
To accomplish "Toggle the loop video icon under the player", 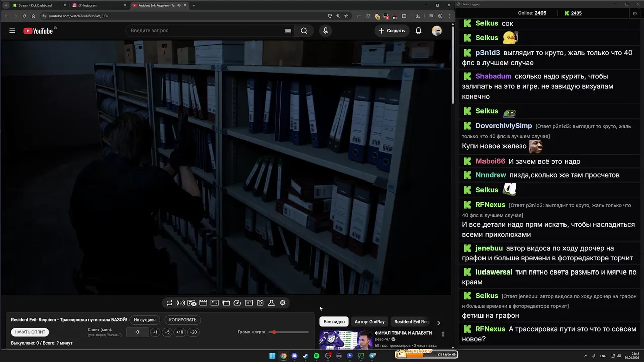I will tap(170, 303).
